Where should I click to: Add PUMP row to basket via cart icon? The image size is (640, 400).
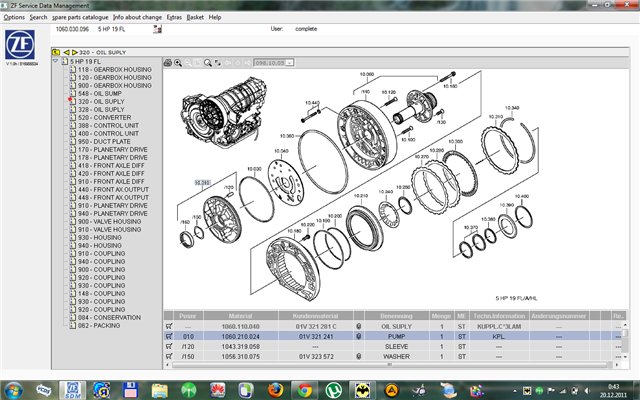click(x=171, y=337)
